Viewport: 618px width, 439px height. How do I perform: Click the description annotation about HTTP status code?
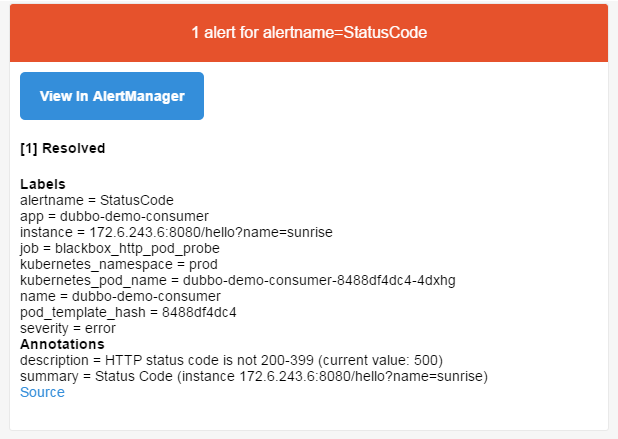coord(231,360)
